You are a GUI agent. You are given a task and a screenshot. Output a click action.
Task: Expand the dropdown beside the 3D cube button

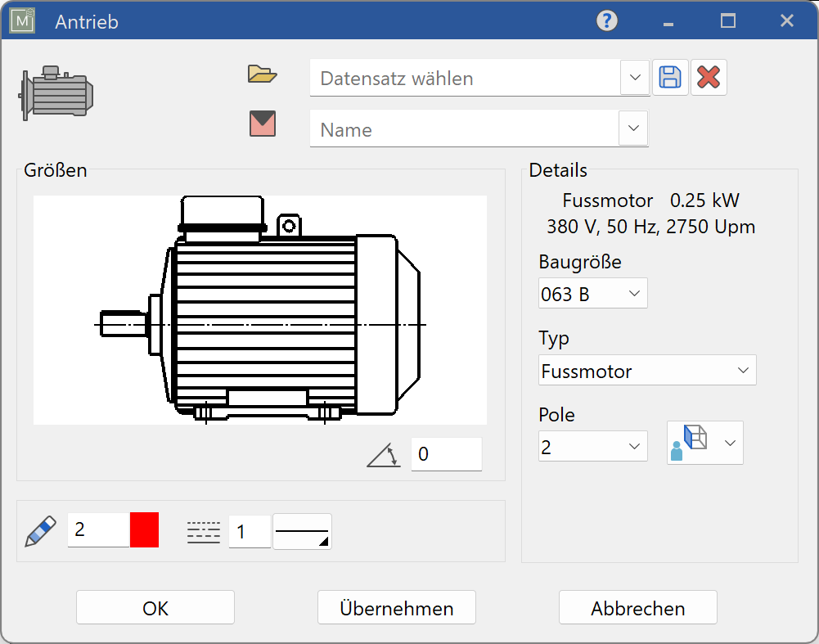coord(728,442)
